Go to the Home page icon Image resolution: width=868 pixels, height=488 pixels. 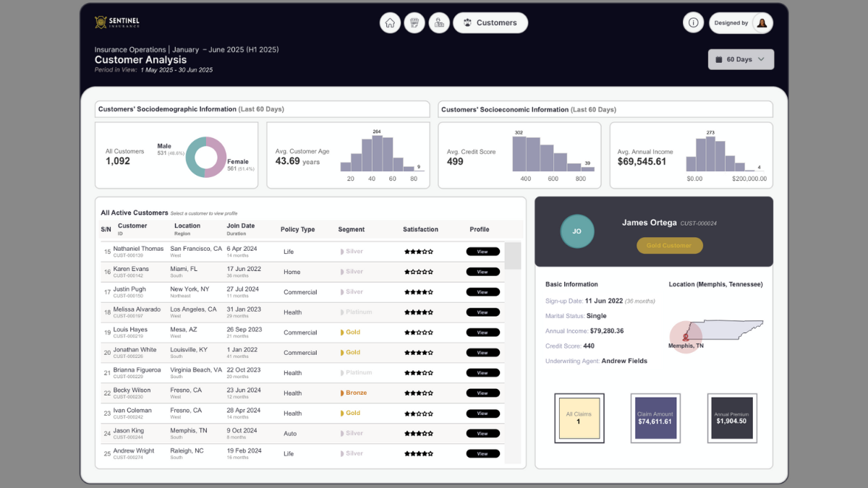click(x=390, y=23)
